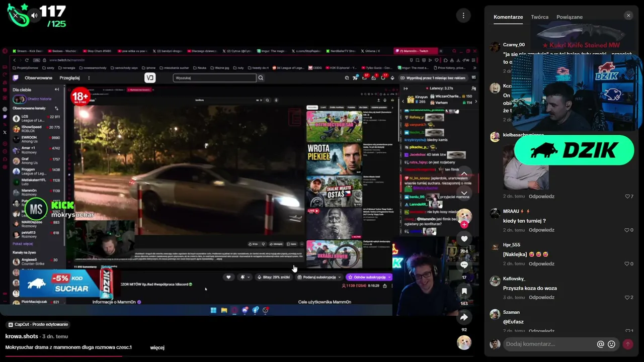Go to the previous video with up arrow
The image size is (644, 362).
click(x=464, y=174)
